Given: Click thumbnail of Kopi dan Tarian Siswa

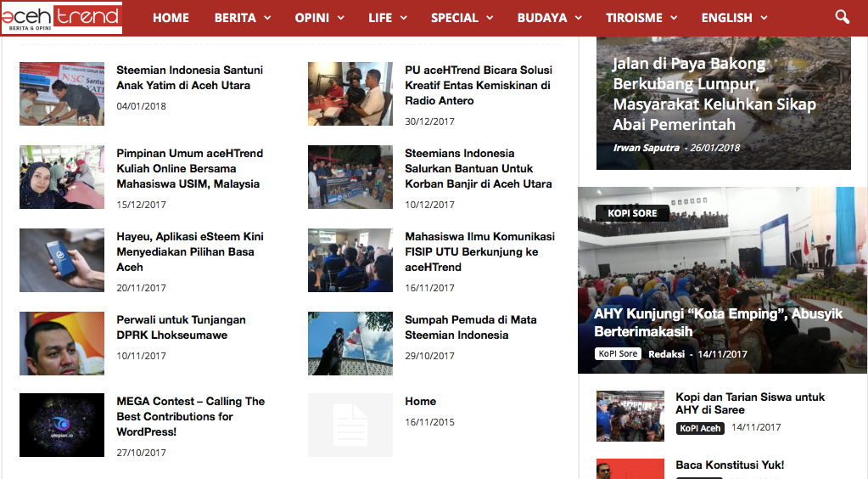Looking at the screenshot, I should 630,416.
